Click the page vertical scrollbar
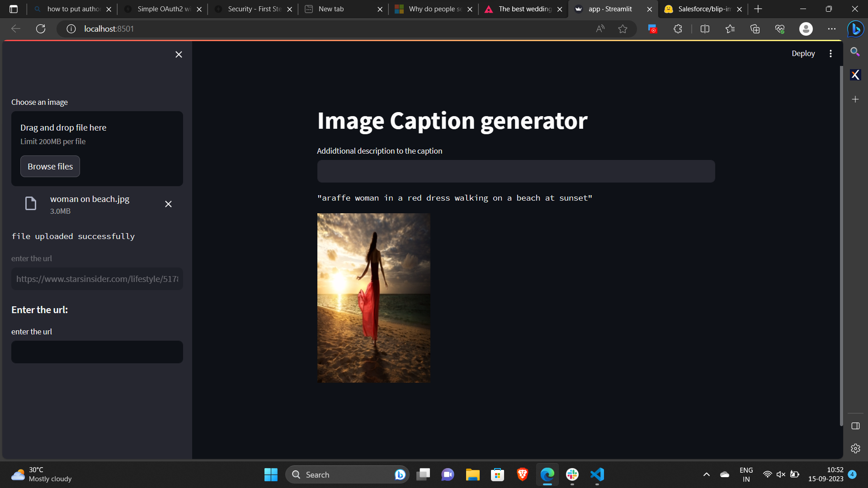This screenshot has width=868, height=488. point(841,244)
